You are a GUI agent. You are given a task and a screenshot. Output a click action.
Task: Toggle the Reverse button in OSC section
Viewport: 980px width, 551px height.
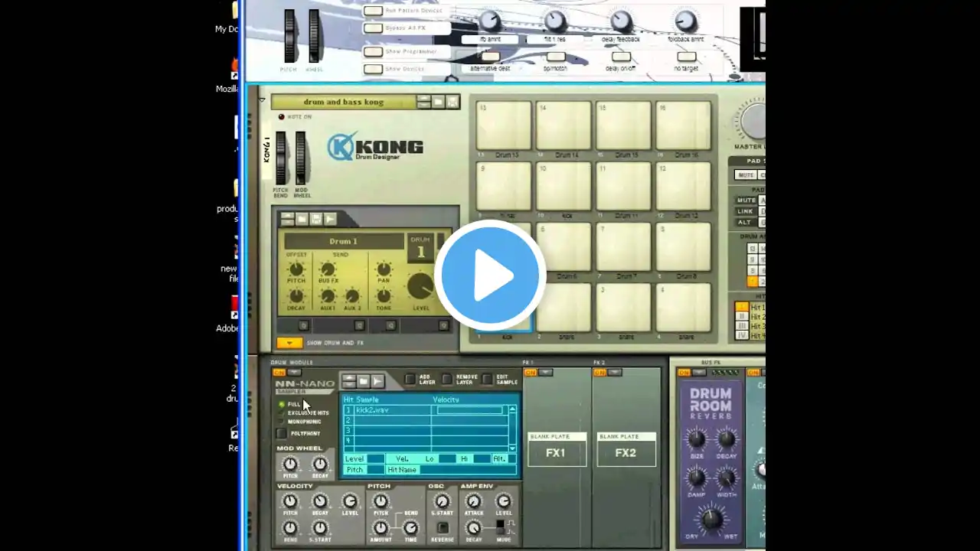click(x=442, y=527)
